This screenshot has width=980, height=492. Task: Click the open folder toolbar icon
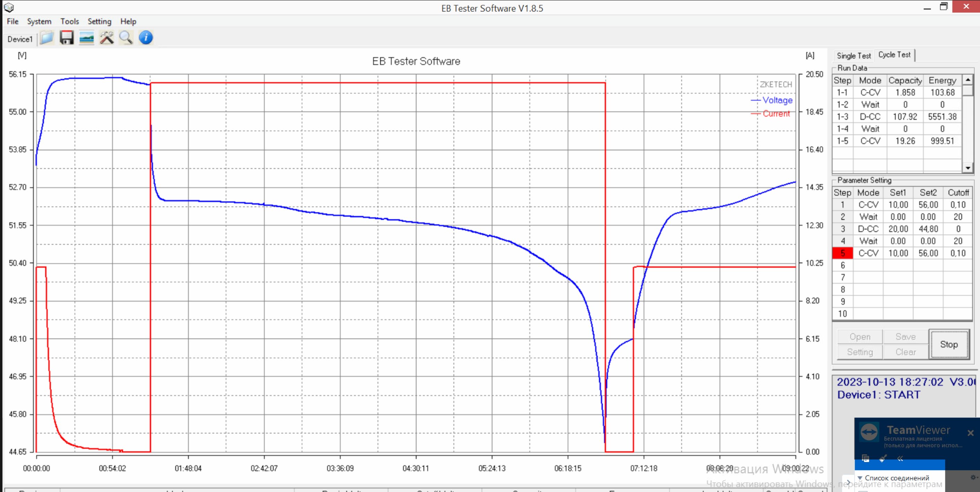(47, 38)
